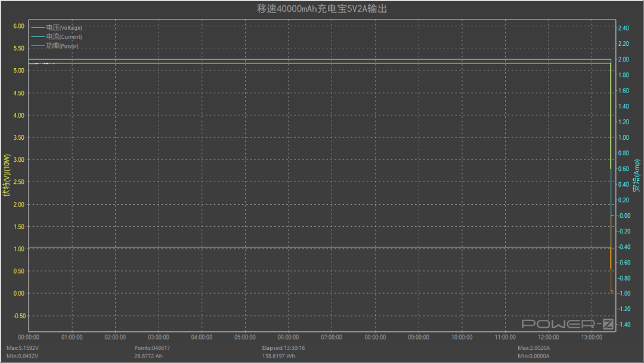The height and width of the screenshot is (363, 644).
Task: Click the -0.40 current axis label
Action: [624, 247]
